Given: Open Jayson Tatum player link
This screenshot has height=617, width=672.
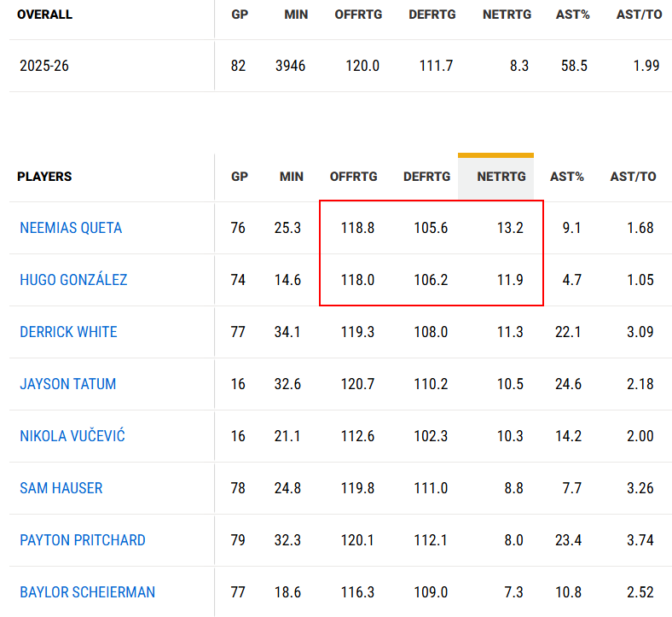Looking at the screenshot, I should point(67,384).
